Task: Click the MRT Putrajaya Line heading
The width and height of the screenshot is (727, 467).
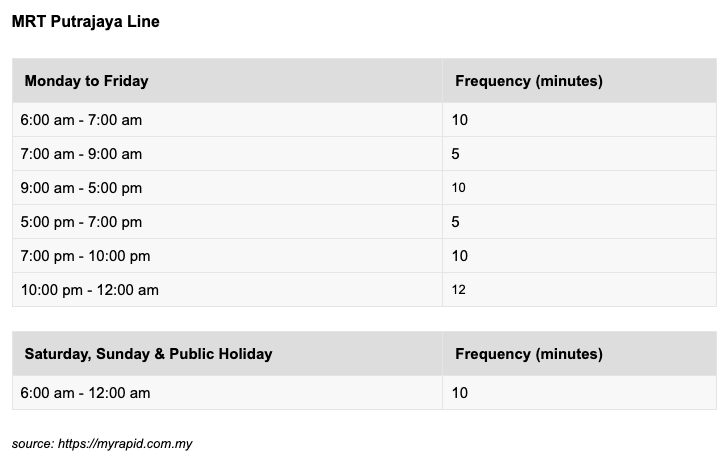Action: pos(85,22)
